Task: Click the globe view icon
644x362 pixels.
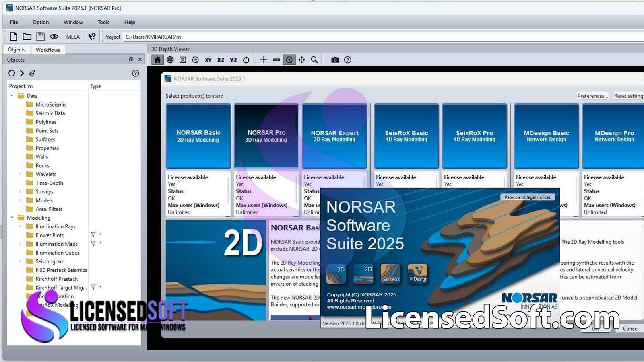Action: 170,60
